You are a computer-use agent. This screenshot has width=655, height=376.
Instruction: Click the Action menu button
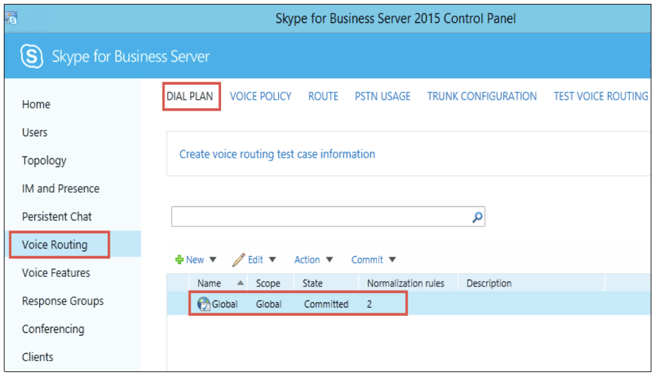point(307,260)
